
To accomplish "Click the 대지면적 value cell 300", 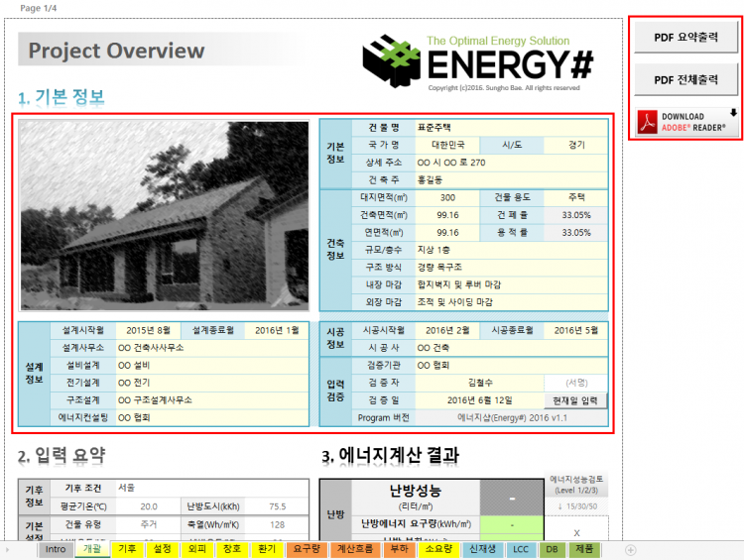I will [447, 198].
